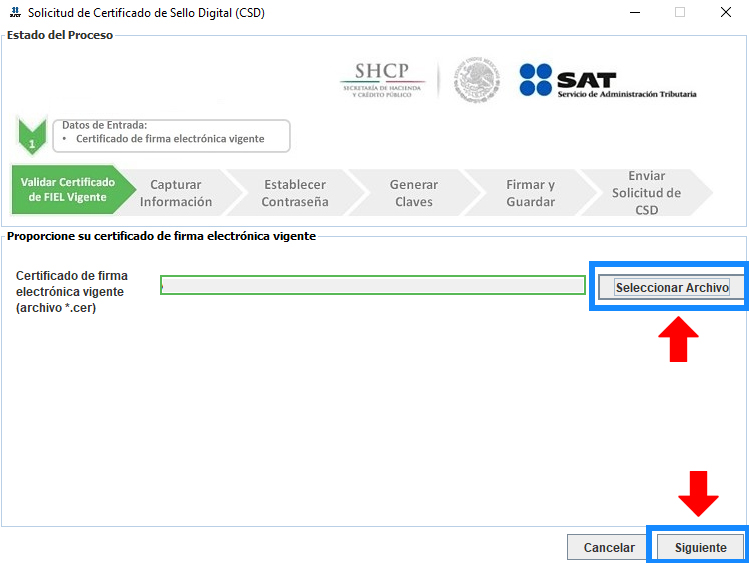749x563 pixels.
Task: Click the red arrow above Siguiente
Action: (699, 493)
